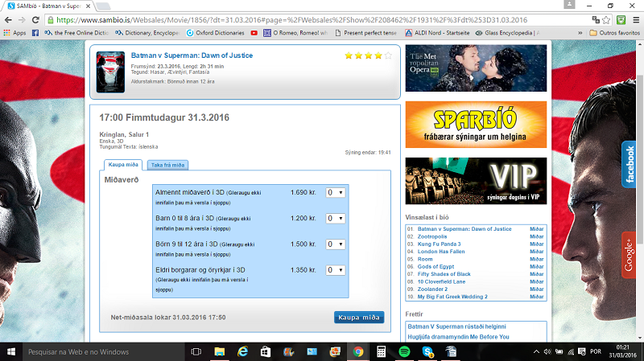This screenshot has width=644, height=361.
Task: Open the YouTube bookmark icon
Action: (254, 33)
